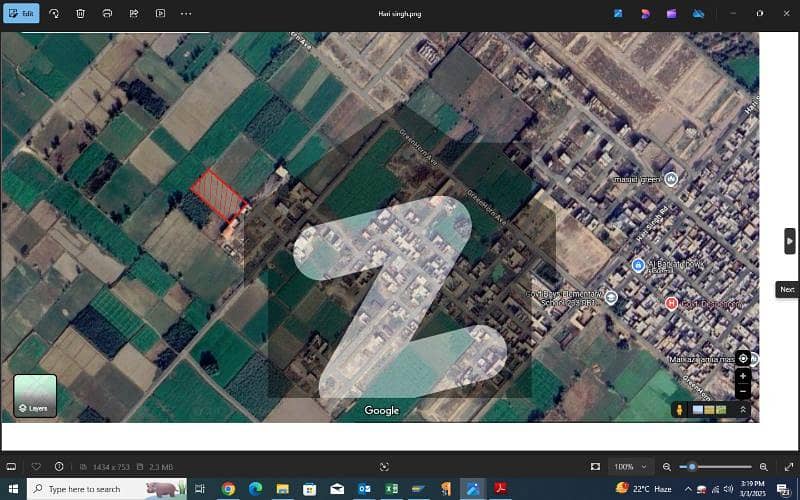
Task: Open the three-dot See more menu
Action: coord(186,14)
